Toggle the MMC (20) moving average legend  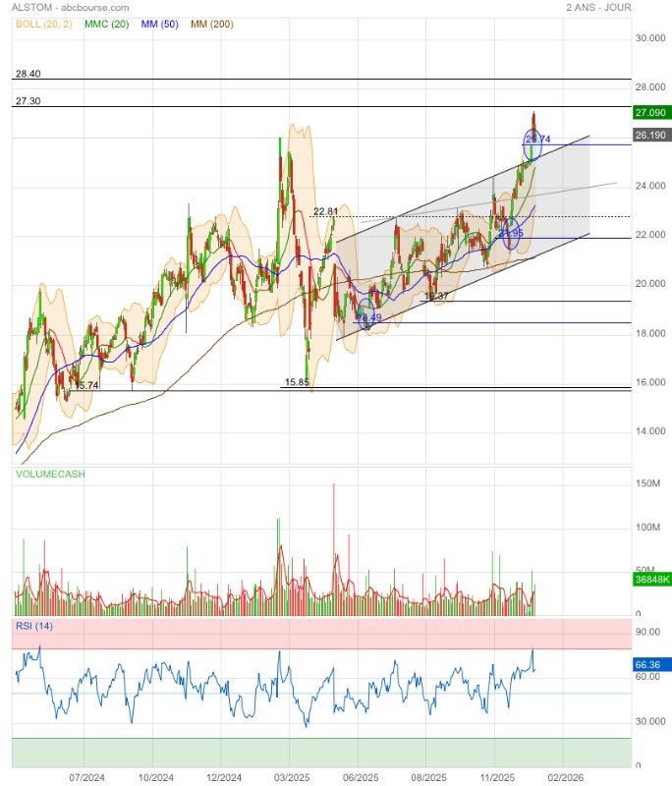110,24
